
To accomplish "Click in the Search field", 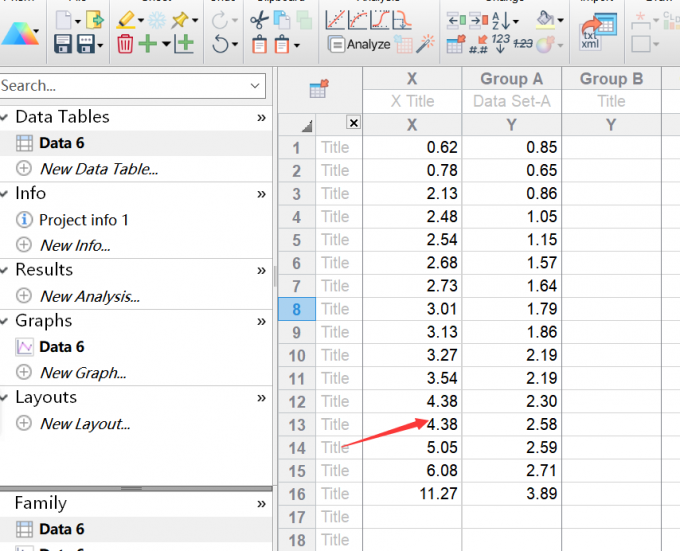I will tap(120, 86).
